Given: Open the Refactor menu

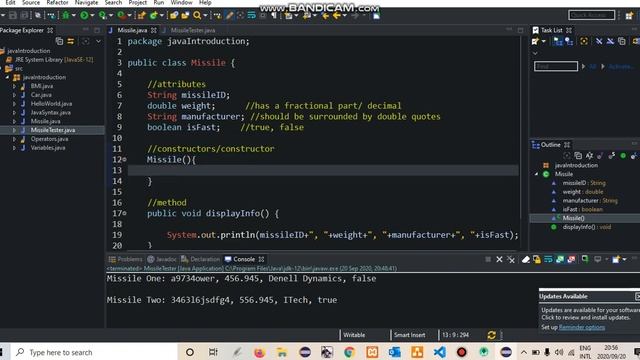Looking at the screenshot, I should (57, 2).
